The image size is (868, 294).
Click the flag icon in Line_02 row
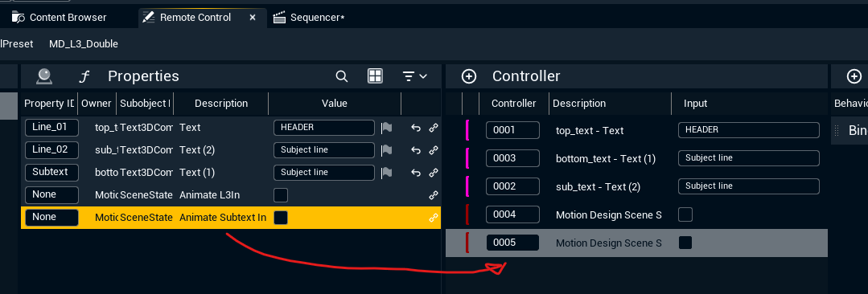pos(386,150)
